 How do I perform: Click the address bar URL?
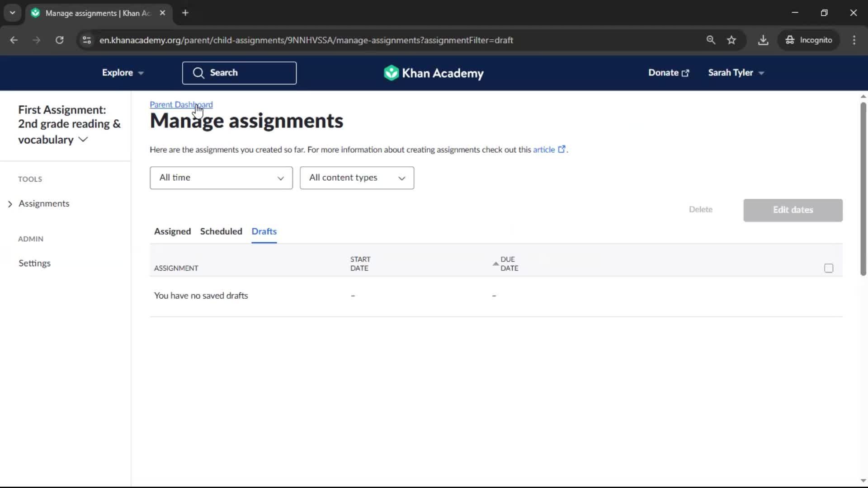pos(306,40)
